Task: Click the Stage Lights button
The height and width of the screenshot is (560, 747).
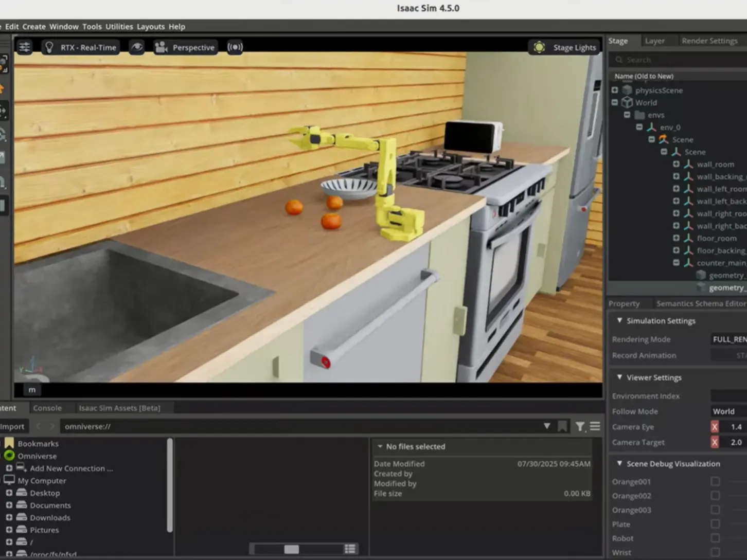Action: 565,47
